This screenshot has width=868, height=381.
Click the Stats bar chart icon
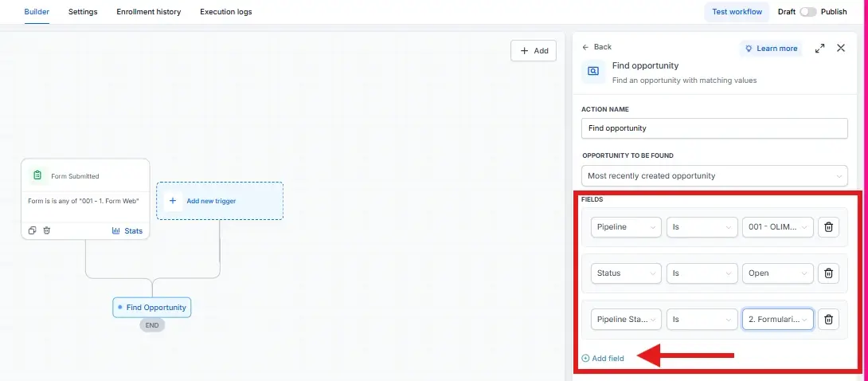pyautogui.click(x=115, y=231)
